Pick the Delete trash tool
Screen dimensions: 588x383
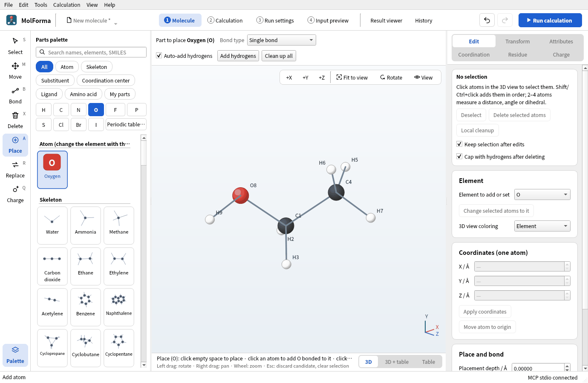point(15,120)
